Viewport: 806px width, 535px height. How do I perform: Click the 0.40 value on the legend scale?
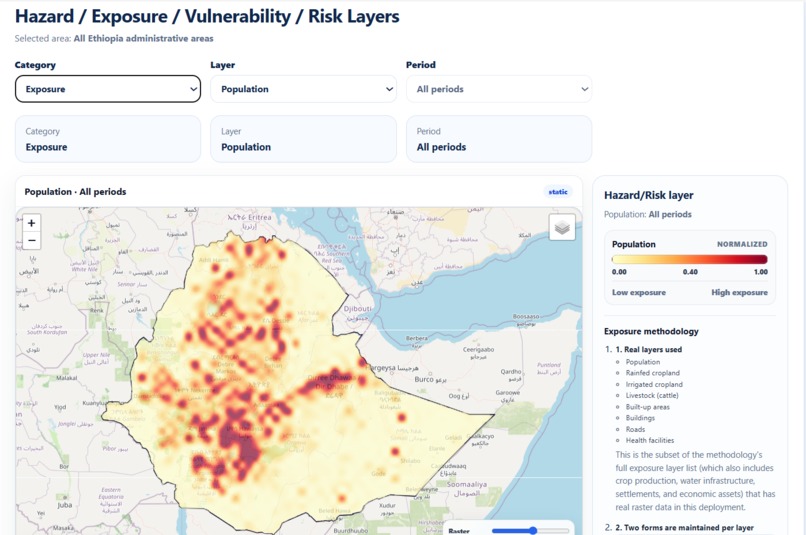(x=690, y=272)
